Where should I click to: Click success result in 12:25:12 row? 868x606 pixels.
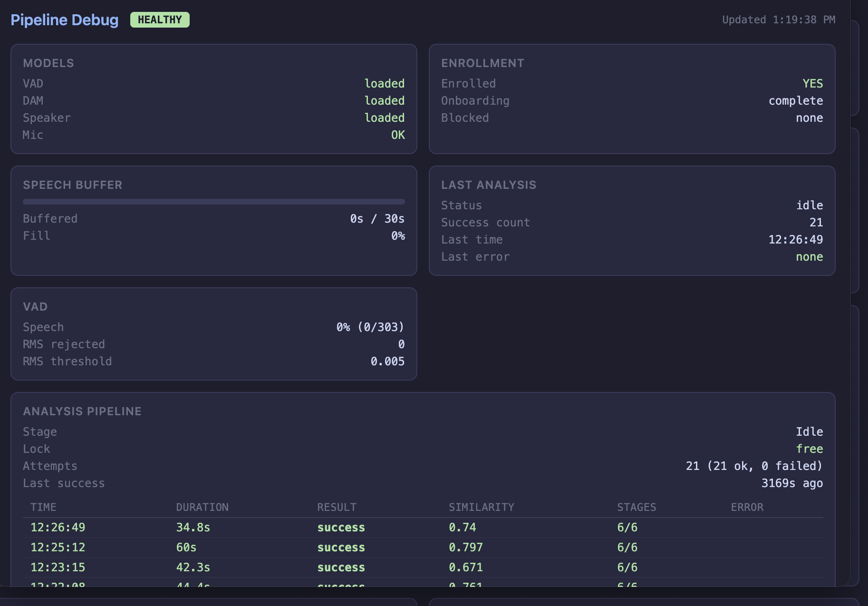(341, 547)
